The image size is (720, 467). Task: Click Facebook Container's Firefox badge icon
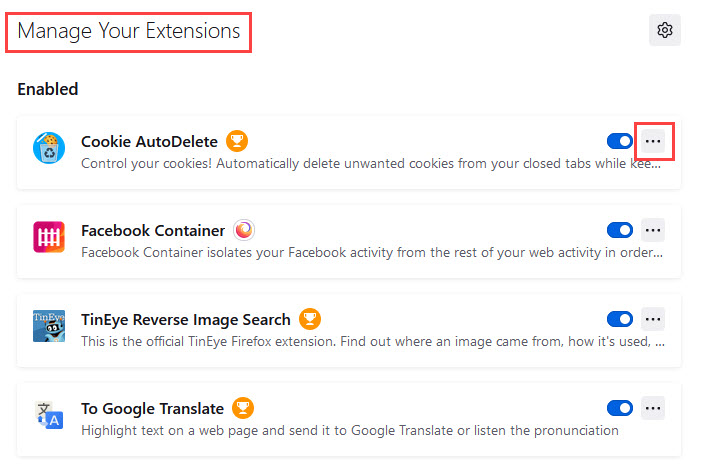[244, 231]
